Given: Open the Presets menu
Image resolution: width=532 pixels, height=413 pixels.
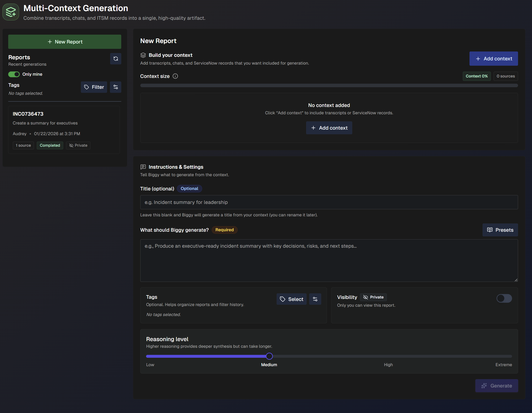Looking at the screenshot, I should (500, 230).
